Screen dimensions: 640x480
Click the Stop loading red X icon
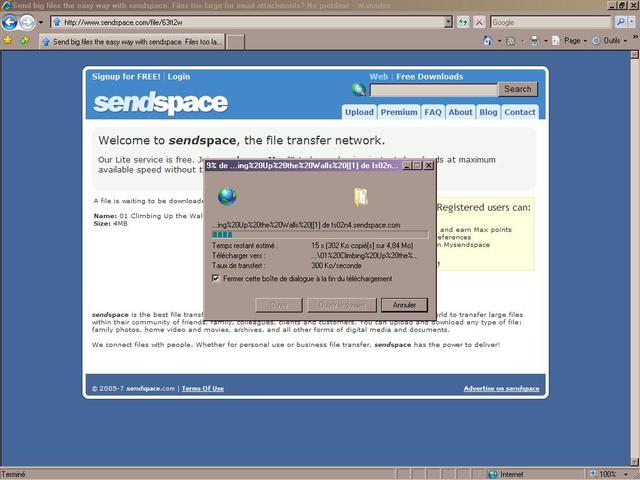pos(479,22)
